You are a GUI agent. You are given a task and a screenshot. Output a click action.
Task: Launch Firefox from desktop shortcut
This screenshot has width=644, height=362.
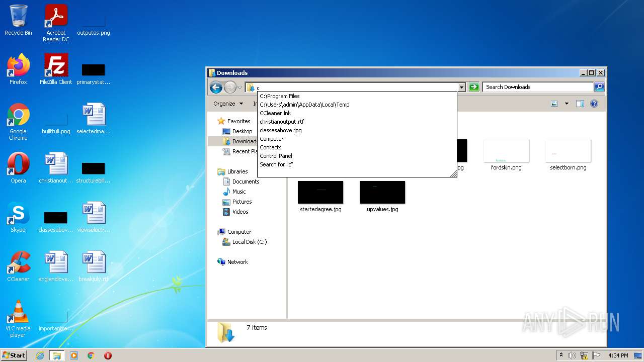tap(18, 69)
